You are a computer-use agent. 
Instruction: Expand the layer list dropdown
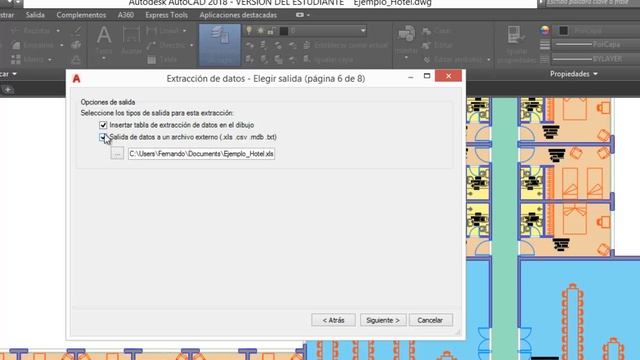tap(363, 31)
